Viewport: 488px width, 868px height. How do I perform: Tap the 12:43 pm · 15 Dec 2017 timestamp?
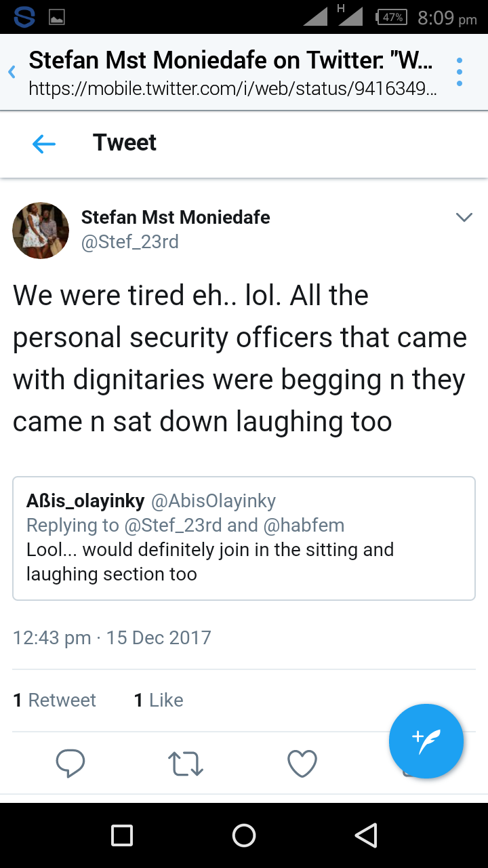[x=112, y=637]
